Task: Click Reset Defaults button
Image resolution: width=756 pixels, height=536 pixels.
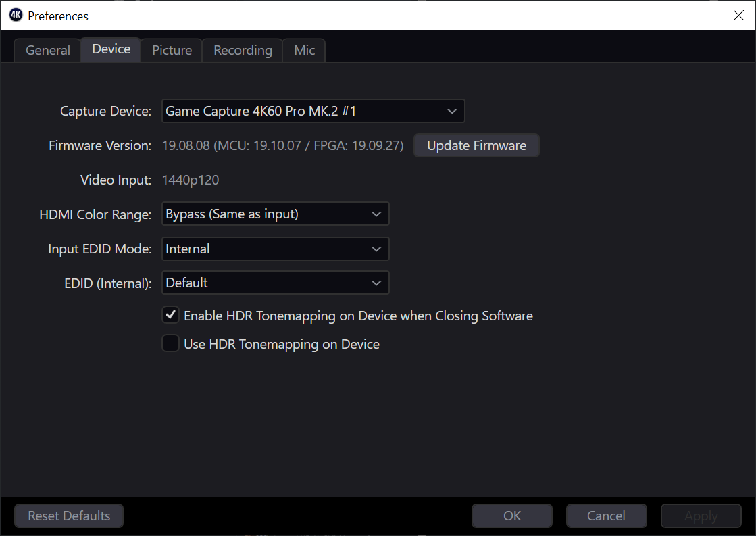Action: click(x=69, y=516)
